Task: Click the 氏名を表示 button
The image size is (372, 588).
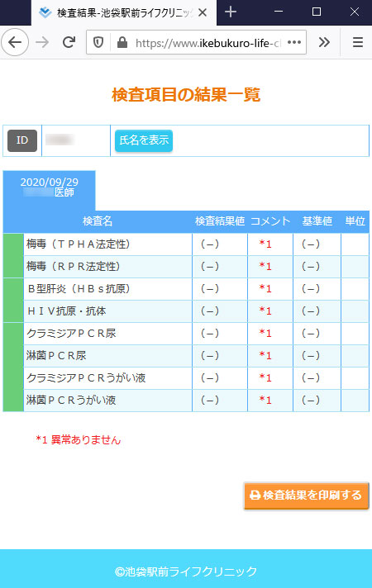Action: (x=144, y=140)
